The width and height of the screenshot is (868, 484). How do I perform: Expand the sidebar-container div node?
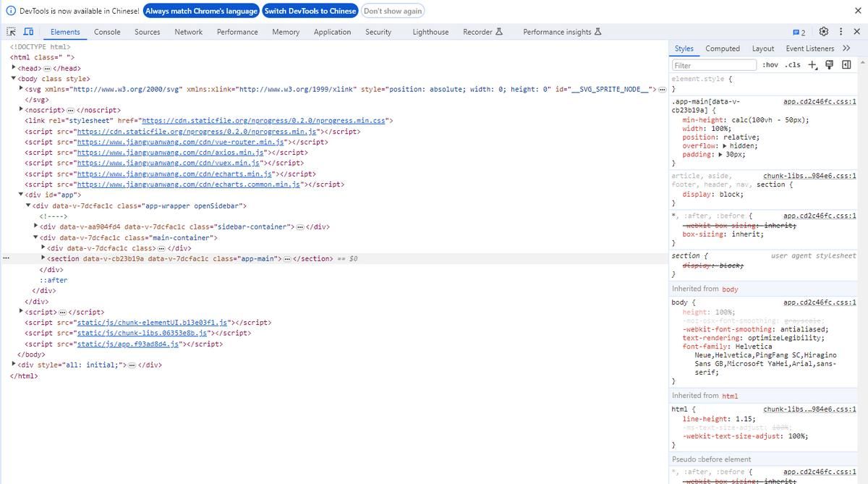click(36, 226)
